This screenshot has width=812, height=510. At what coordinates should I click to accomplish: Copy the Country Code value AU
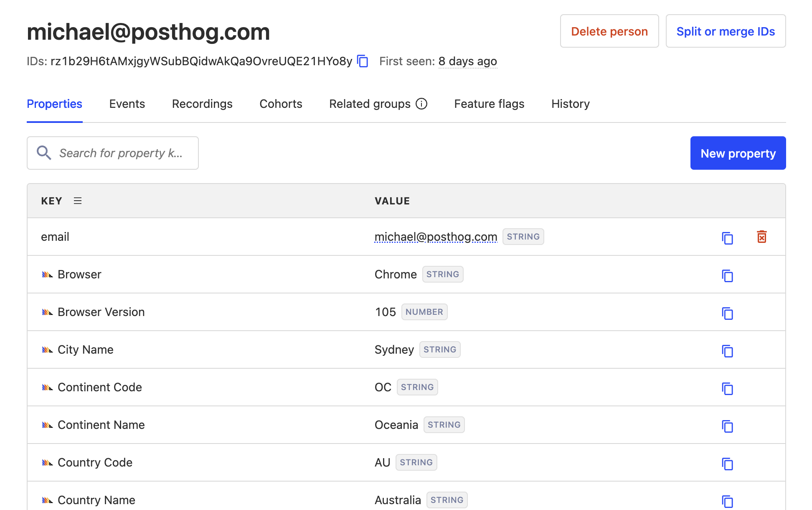click(x=727, y=463)
